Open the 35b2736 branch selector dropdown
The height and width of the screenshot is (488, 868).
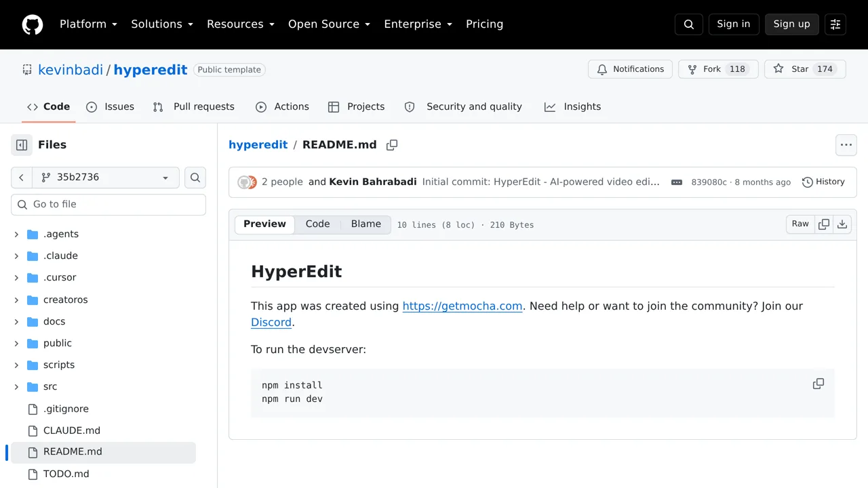pos(106,178)
